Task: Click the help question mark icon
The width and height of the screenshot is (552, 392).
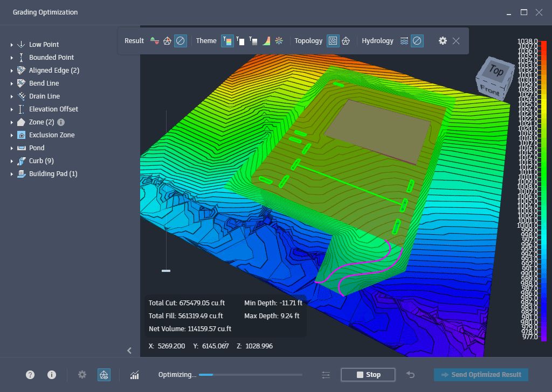Action: [30, 375]
